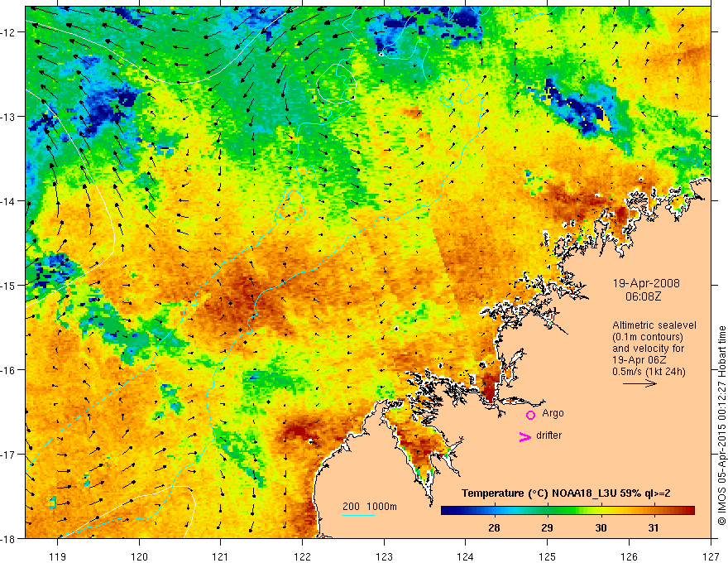728x563 pixels.
Task: Click longitude axis label 119
Action: [58, 556]
